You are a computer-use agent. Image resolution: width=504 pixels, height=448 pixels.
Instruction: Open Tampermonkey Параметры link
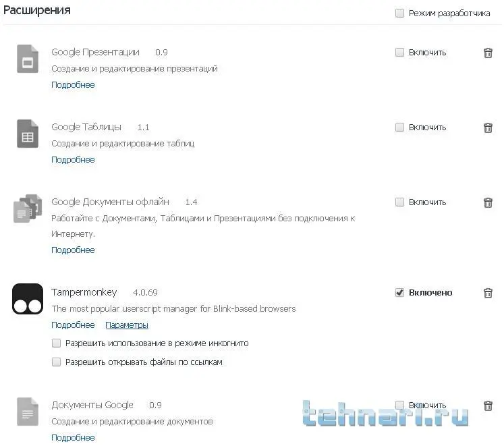point(127,325)
